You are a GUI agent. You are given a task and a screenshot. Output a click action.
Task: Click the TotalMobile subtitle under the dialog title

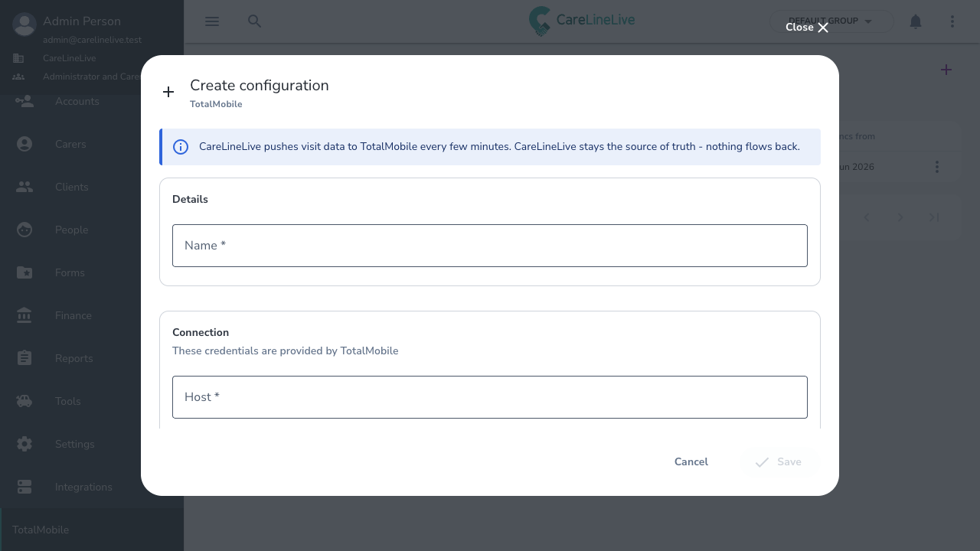click(216, 104)
